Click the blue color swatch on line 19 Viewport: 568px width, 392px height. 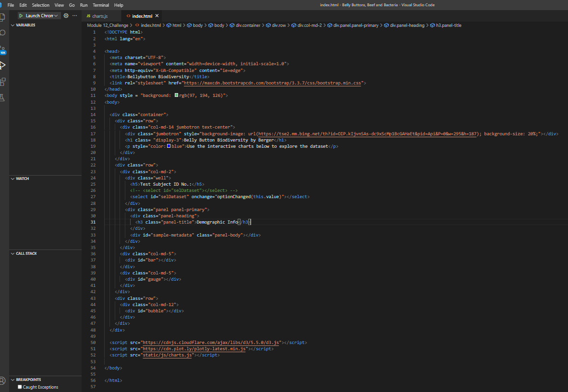tap(169, 146)
